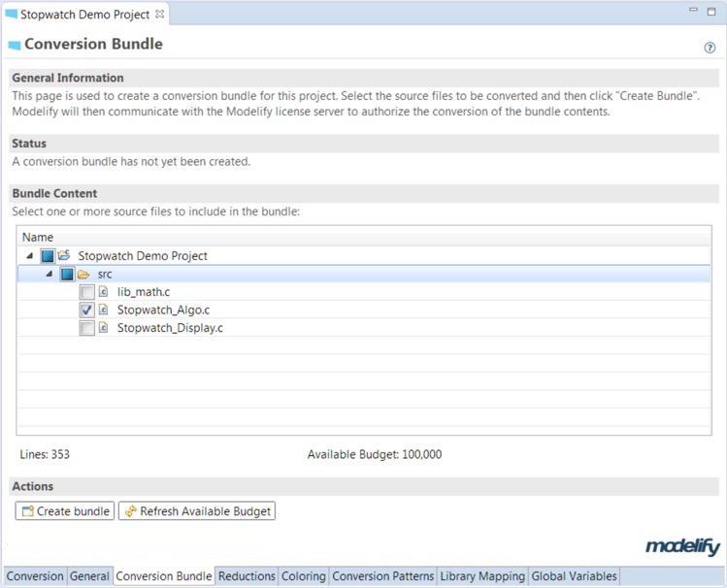The width and height of the screenshot is (727, 588).
Task: Click the Refresh Available Budget button
Action: (197, 510)
